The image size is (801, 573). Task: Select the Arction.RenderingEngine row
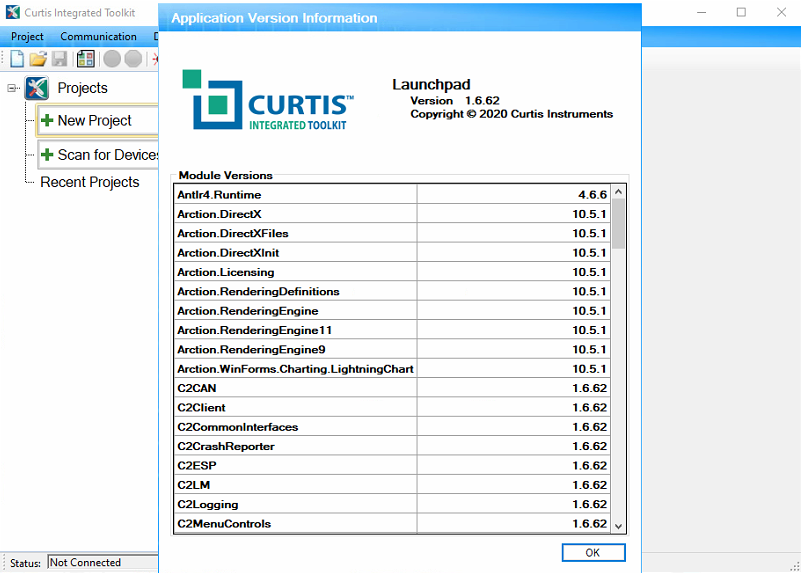[392, 311]
